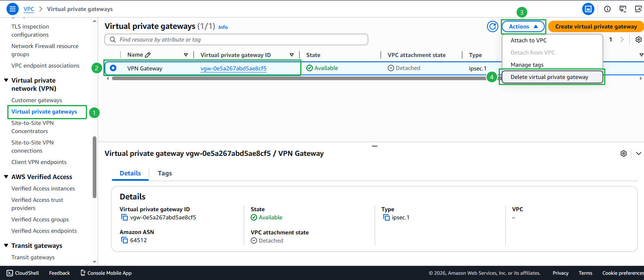Open Cookie preferences in footer
The height and width of the screenshot is (280, 644).
tap(623, 273)
